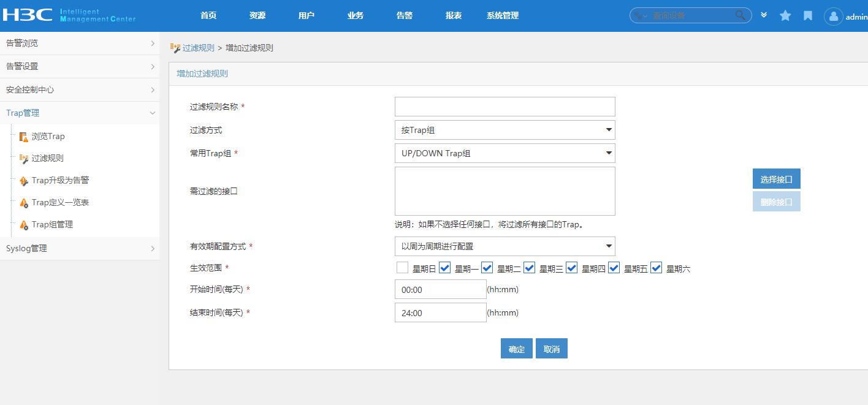Viewport: 868px width, 405px height.
Task: Uncheck the 星期一 checkbox
Action: point(445,268)
